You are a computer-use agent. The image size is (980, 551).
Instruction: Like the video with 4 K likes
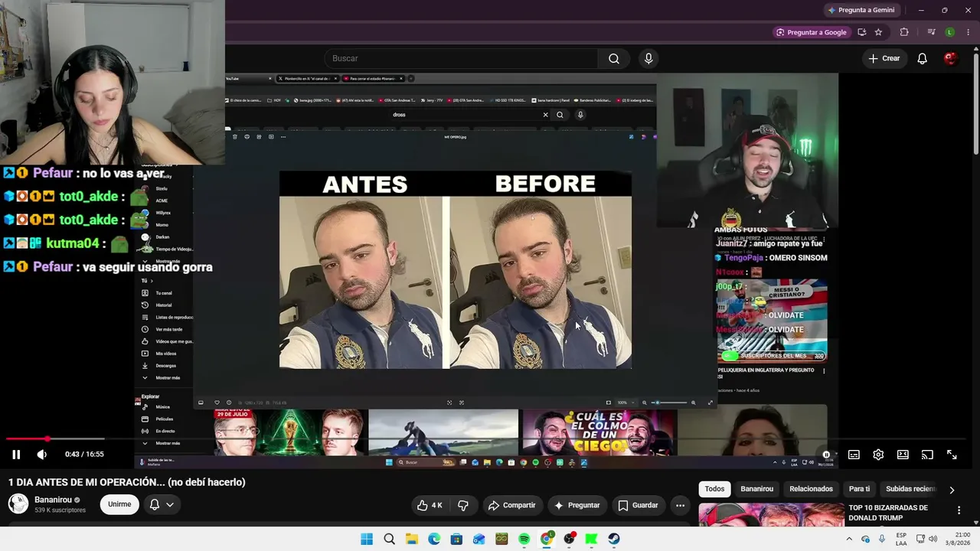[x=430, y=505]
